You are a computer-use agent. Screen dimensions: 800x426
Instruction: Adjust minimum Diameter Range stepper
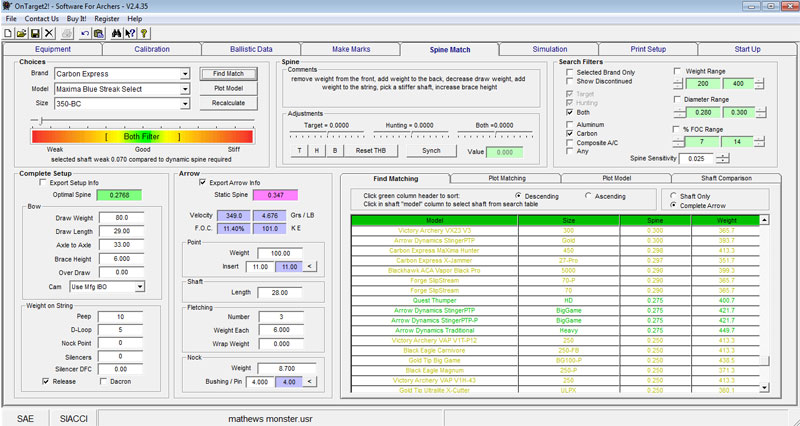tap(678, 113)
